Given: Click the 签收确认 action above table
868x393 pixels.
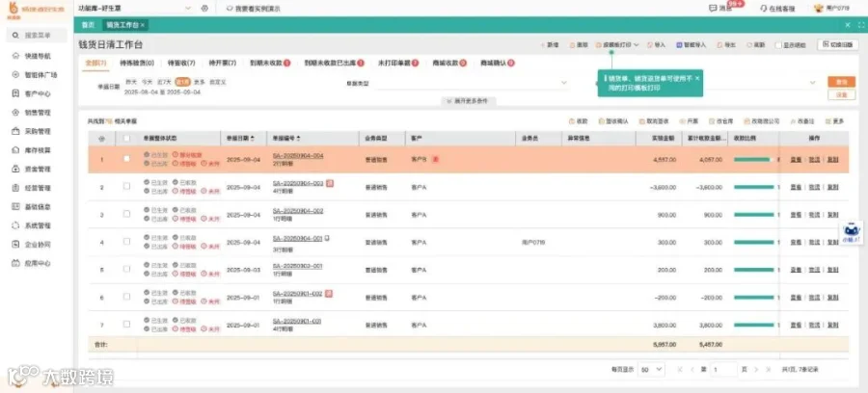Looking at the screenshot, I should (x=613, y=121).
